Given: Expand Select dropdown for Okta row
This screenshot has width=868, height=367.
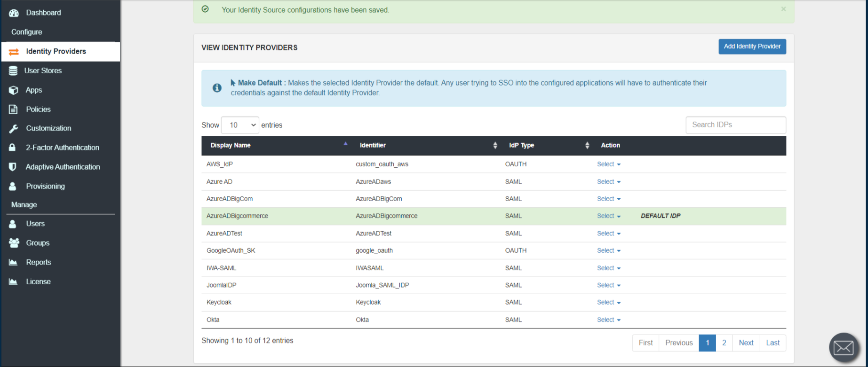Looking at the screenshot, I should click(608, 320).
